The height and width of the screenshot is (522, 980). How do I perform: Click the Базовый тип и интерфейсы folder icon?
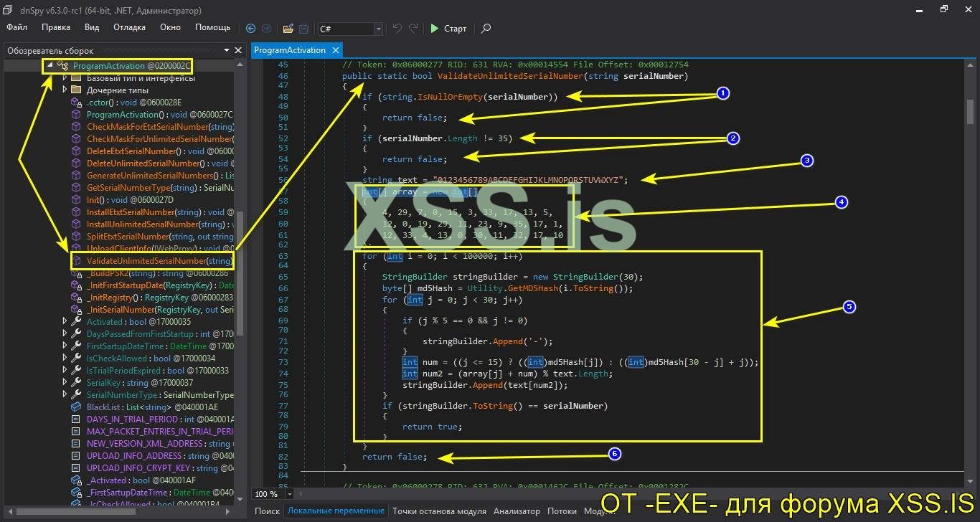click(76, 77)
